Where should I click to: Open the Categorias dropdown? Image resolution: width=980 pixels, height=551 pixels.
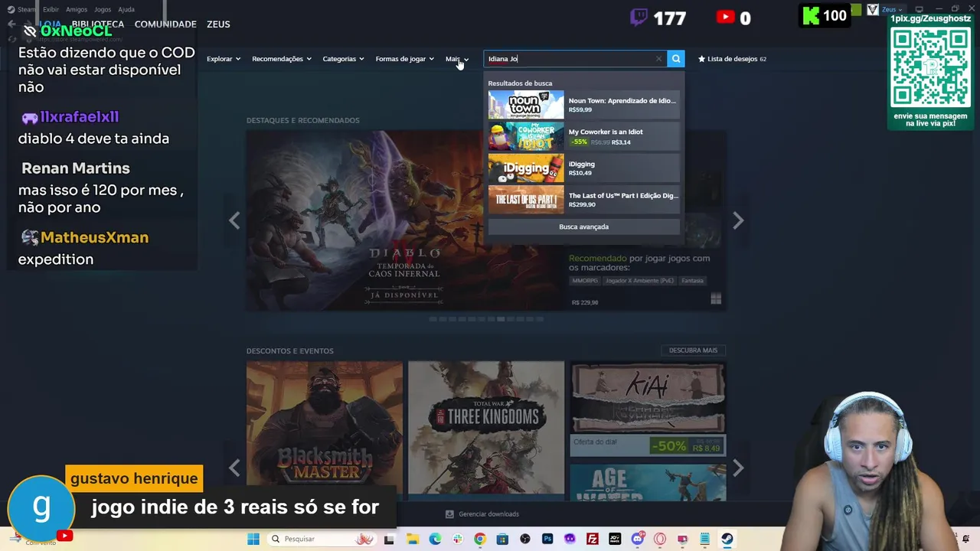[344, 59]
